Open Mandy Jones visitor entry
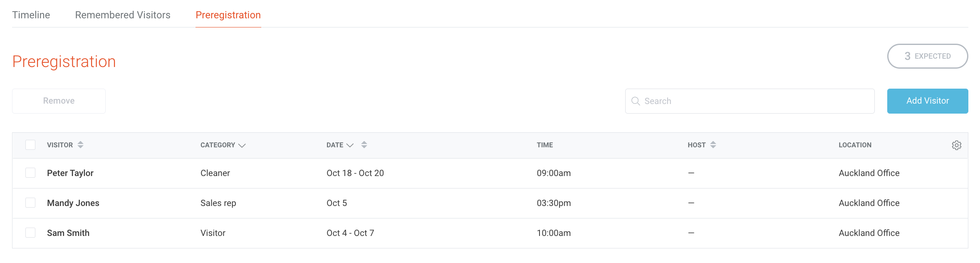980x263 pixels. (x=73, y=203)
